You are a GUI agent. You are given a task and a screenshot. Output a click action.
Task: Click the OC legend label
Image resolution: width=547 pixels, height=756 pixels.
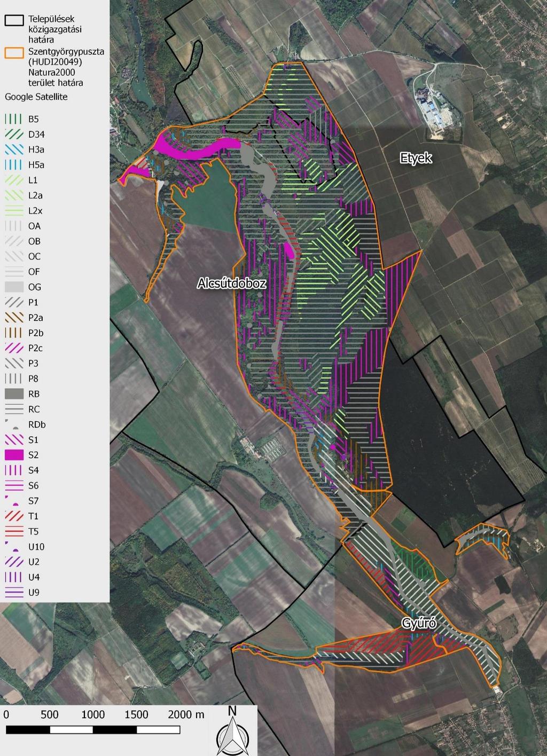[x=34, y=256]
